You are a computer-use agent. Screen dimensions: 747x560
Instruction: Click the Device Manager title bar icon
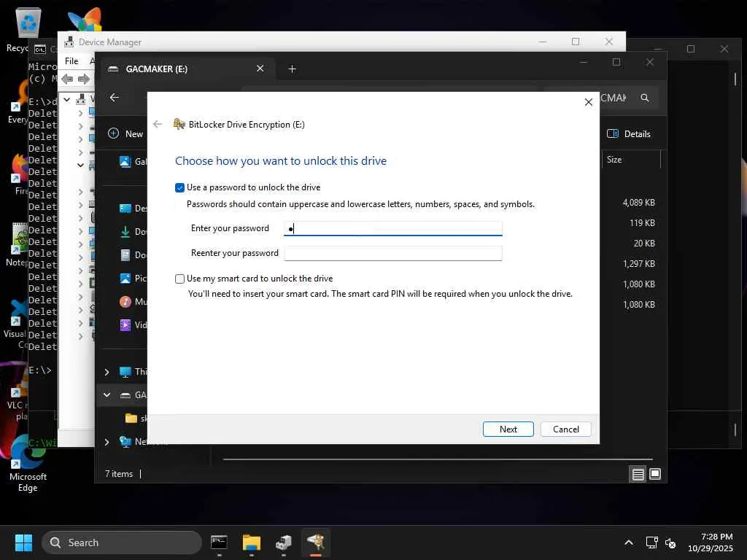69,42
